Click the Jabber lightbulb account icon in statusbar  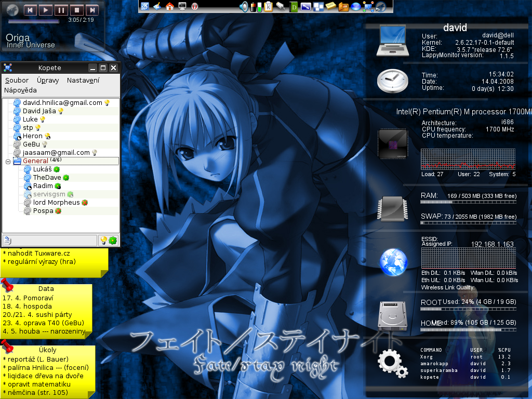[x=104, y=241]
